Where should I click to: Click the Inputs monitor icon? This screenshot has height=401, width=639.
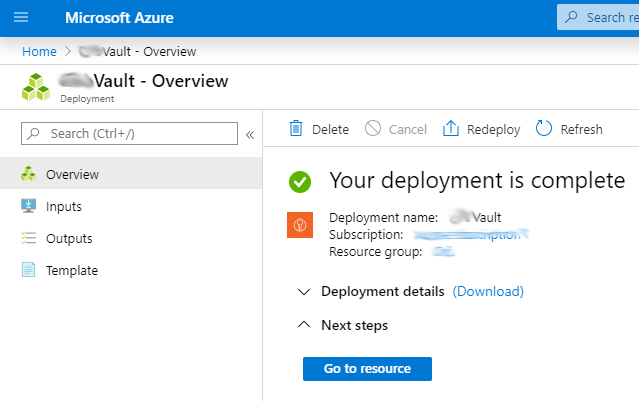coord(28,206)
